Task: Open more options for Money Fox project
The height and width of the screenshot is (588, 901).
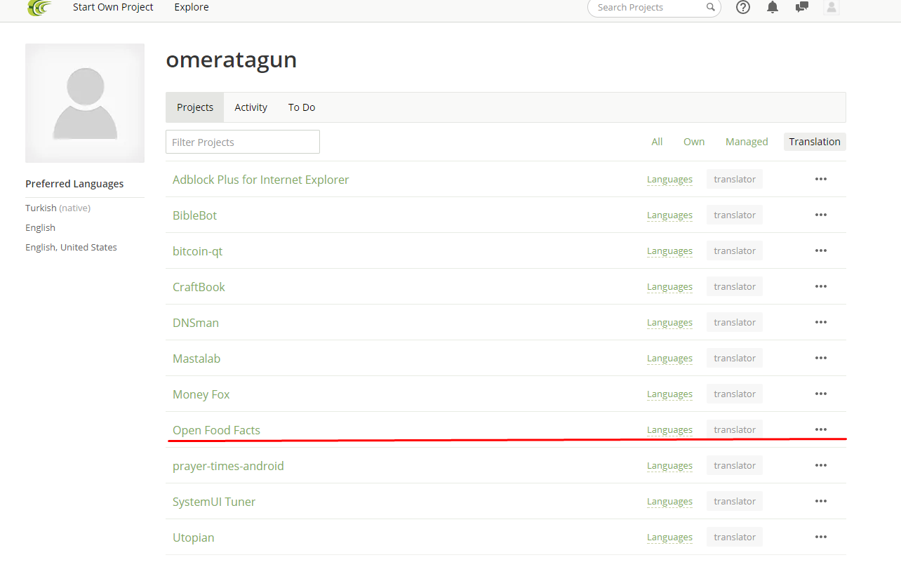Action: click(x=821, y=394)
